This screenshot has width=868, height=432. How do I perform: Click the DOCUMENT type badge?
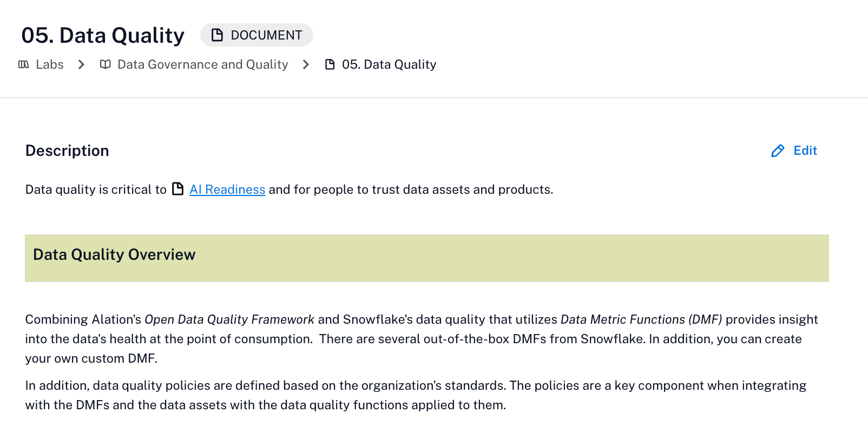click(257, 35)
